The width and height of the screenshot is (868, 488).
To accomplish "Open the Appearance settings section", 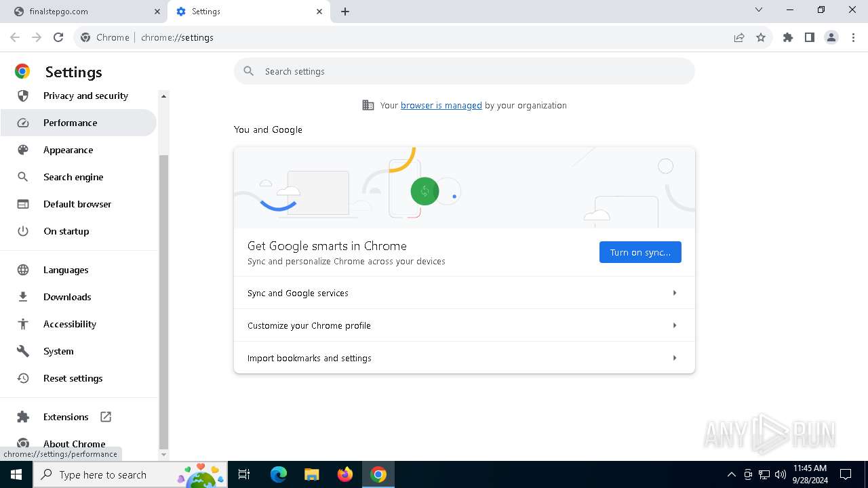I will [79, 150].
